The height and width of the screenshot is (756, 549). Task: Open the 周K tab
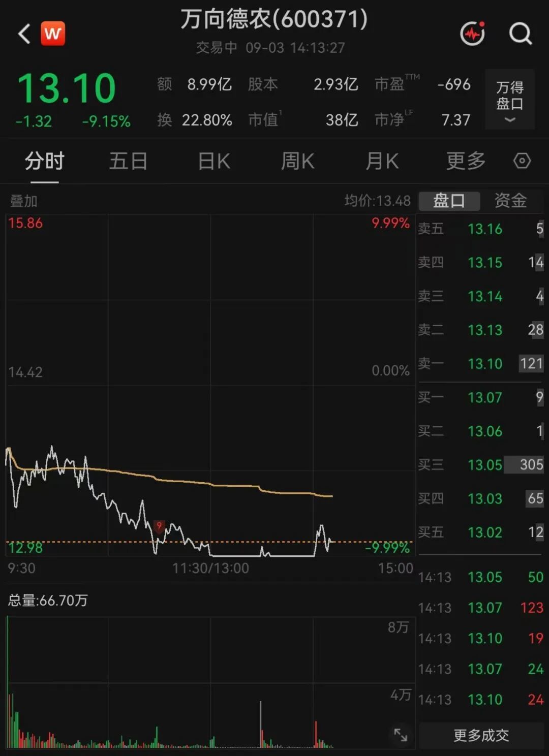coord(298,161)
